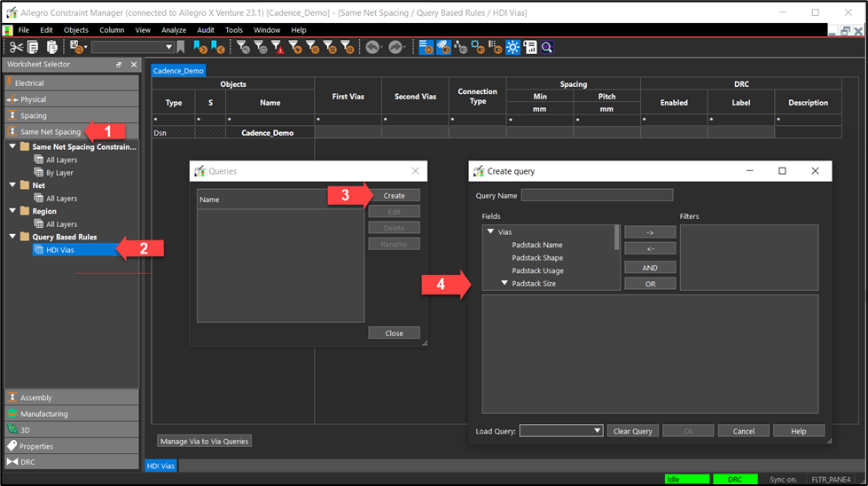Open the Spacing worksheet section
Screen dimensions: 868x486
click(x=72, y=115)
